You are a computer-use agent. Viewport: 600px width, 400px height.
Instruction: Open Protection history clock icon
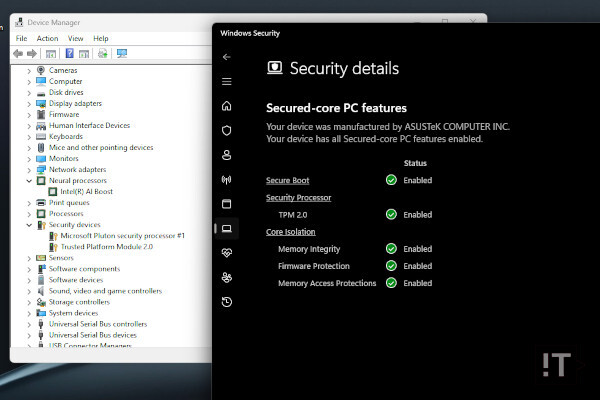(x=227, y=302)
